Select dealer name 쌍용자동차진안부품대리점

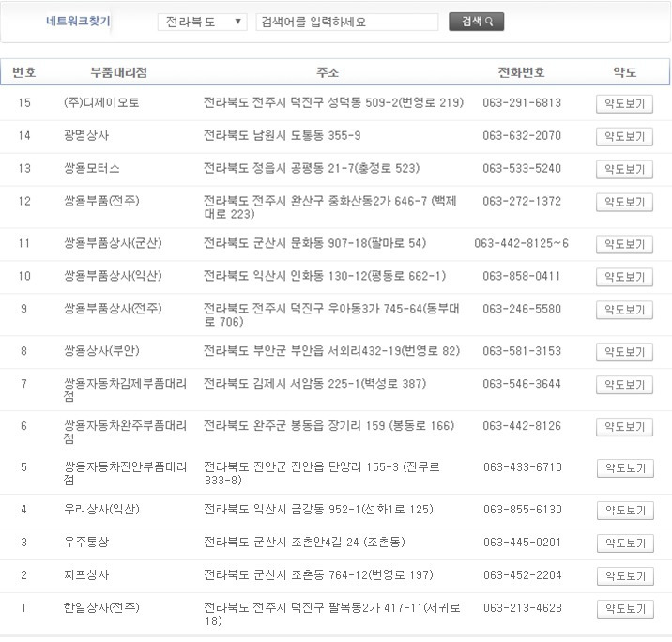click(x=125, y=473)
